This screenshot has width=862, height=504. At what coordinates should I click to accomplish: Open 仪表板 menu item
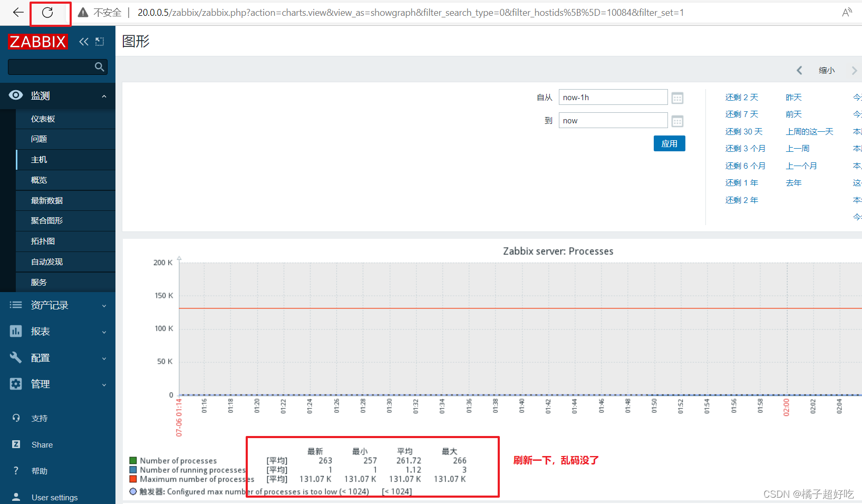(x=66, y=119)
